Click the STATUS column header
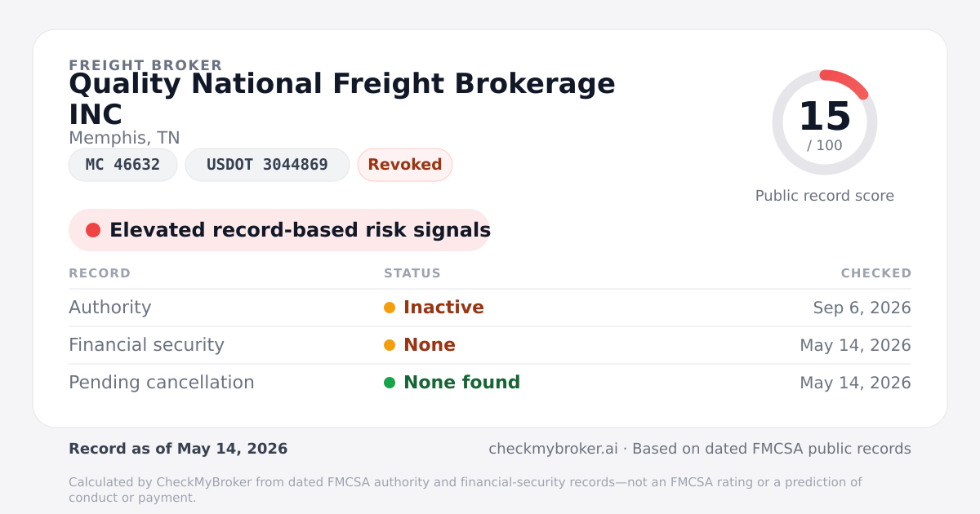The height and width of the screenshot is (514, 980). (412, 273)
